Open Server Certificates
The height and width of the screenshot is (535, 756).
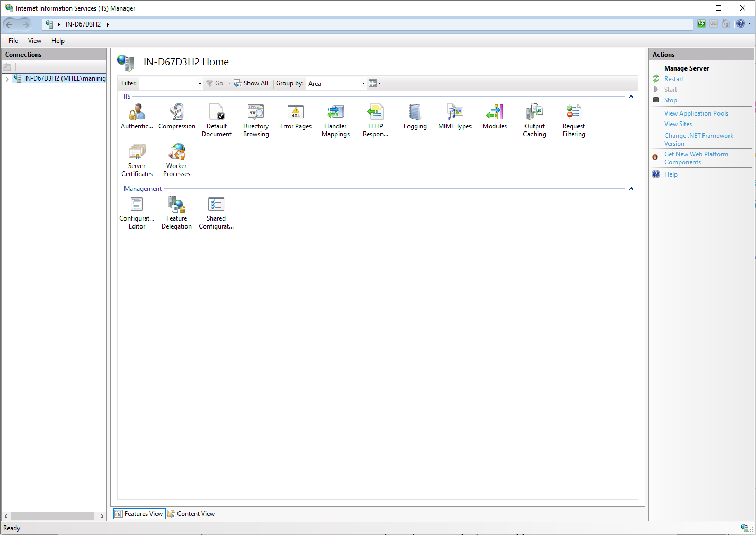[x=137, y=160]
